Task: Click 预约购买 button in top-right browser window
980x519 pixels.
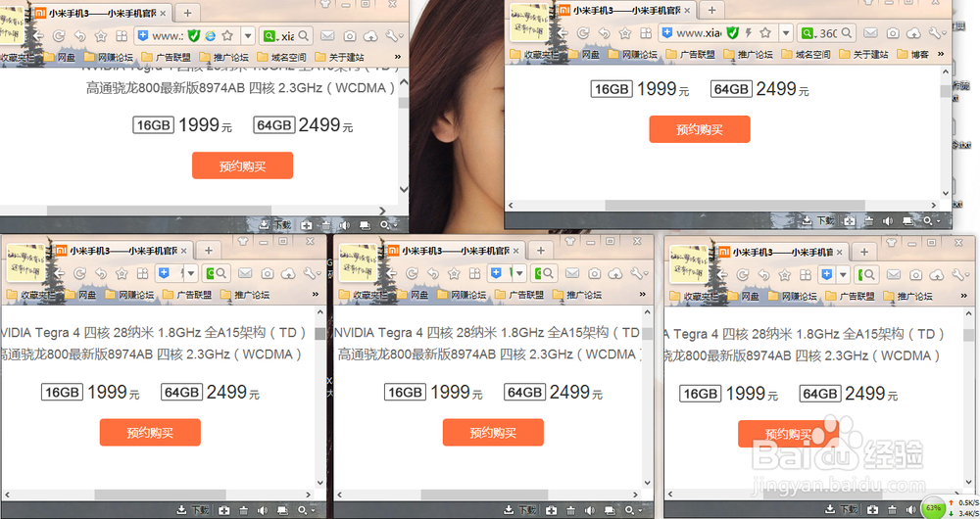Action: click(700, 129)
